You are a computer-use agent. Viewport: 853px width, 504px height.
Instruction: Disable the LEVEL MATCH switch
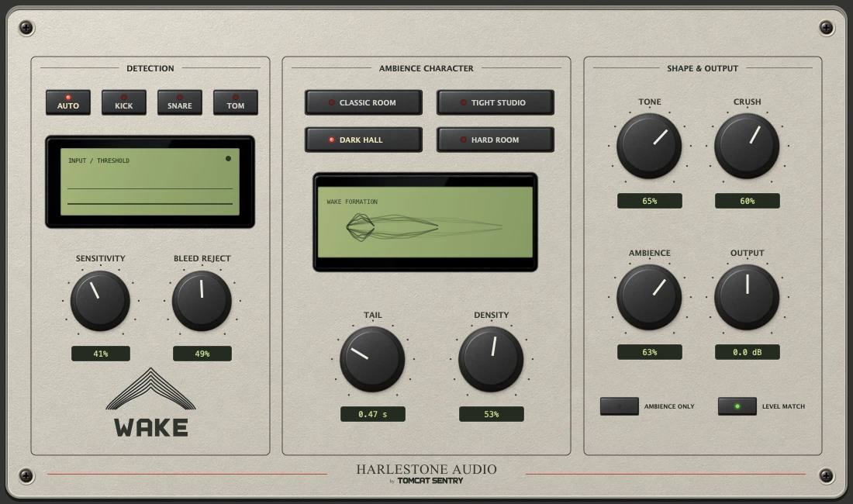(737, 406)
